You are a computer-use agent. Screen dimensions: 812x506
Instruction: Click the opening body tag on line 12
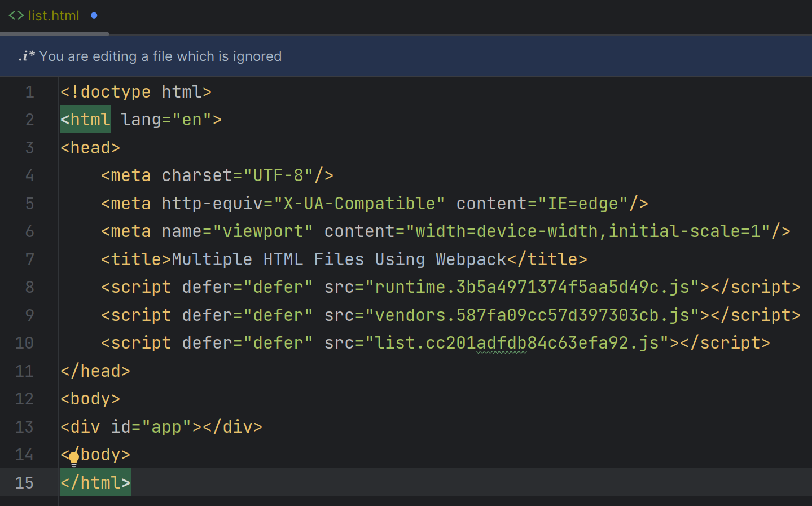[x=90, y=399]
